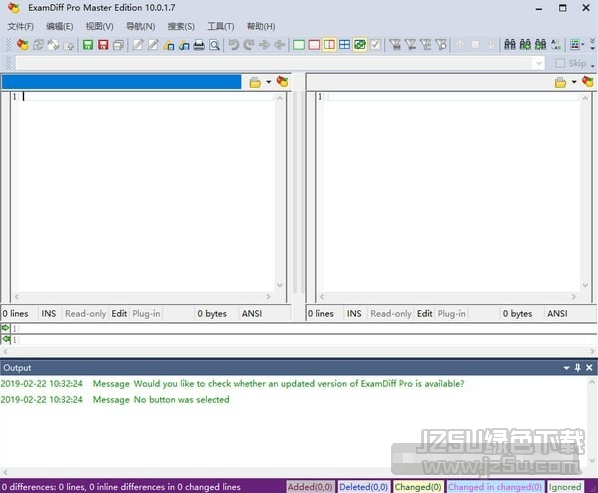This screenshot has height=493, width=598.
Task: Open the 工具(T) menu
Action: (220, 26)
